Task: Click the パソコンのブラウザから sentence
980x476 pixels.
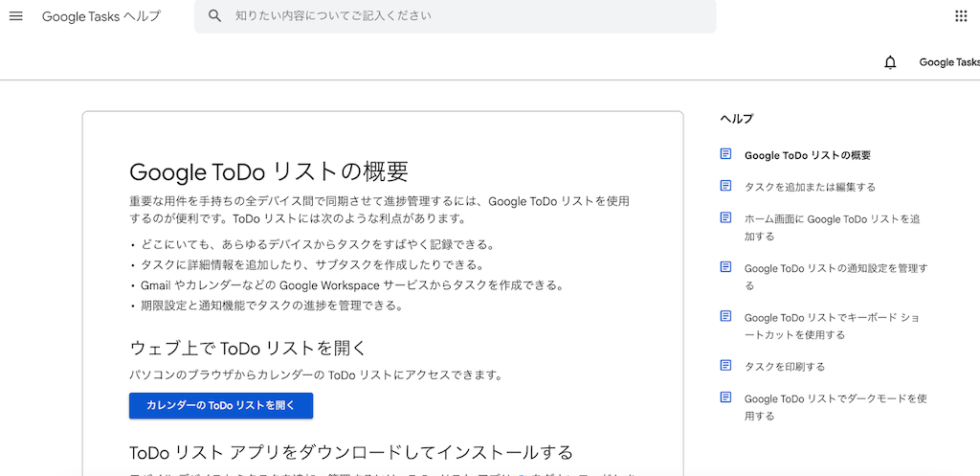Action: tap(316, 375)
